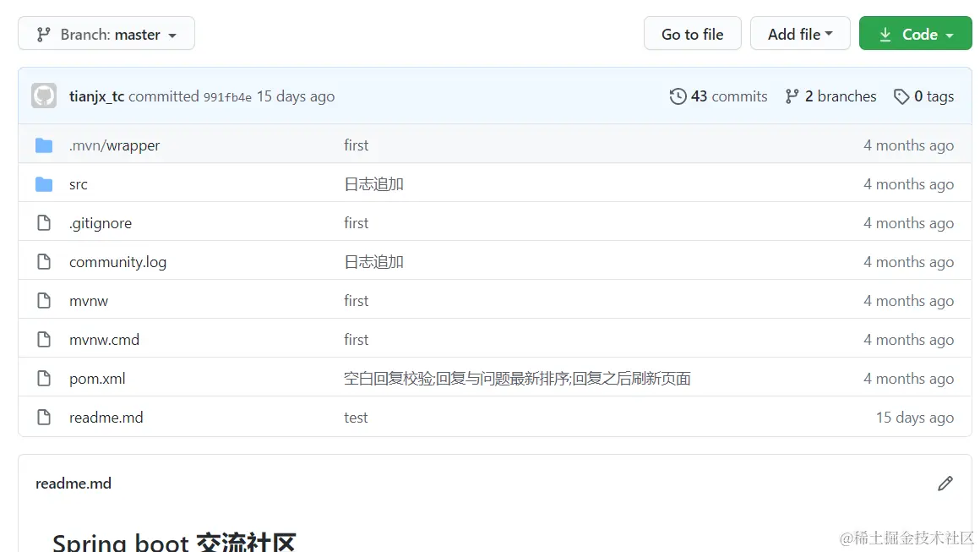Click the tianjx_tc avatar image
980x552 pixels.
[x=44, y=96]
